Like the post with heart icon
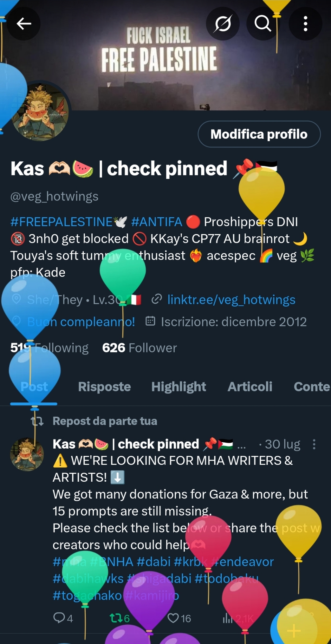Viewport: 331px width, 644px height. [x=179, y=618]
